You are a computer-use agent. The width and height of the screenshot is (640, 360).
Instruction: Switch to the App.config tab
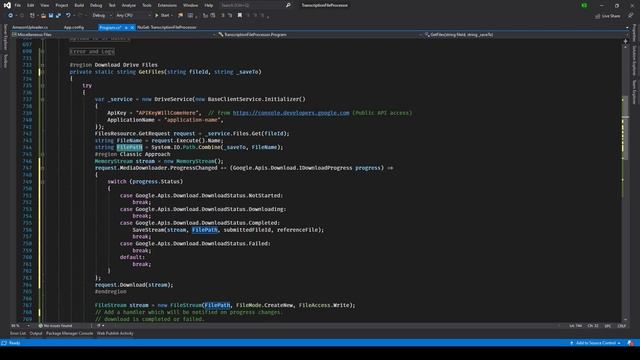(74, 27)
